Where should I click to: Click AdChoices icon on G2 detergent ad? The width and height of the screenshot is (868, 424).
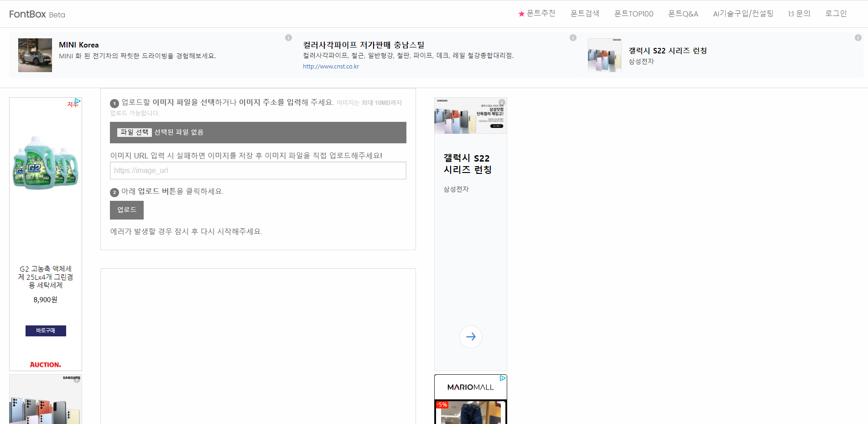[x=78, y=101]
